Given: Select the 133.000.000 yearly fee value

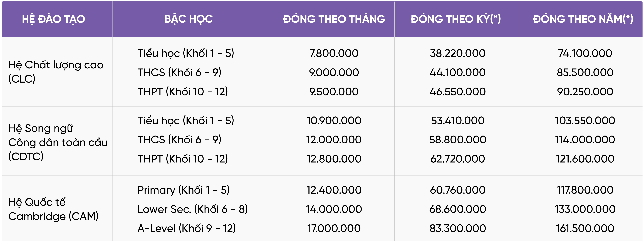Looking at the screenshot, I should coord(585,209).
